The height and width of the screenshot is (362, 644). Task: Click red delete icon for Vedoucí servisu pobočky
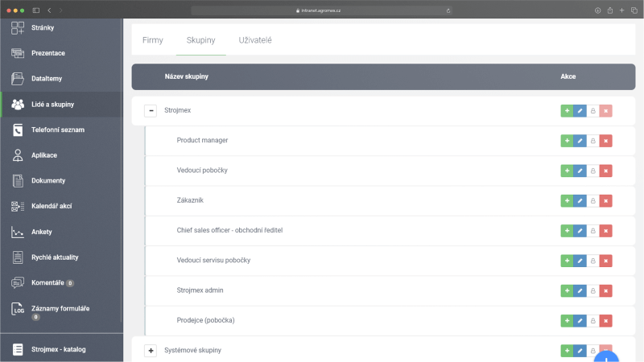click(605, 261)
